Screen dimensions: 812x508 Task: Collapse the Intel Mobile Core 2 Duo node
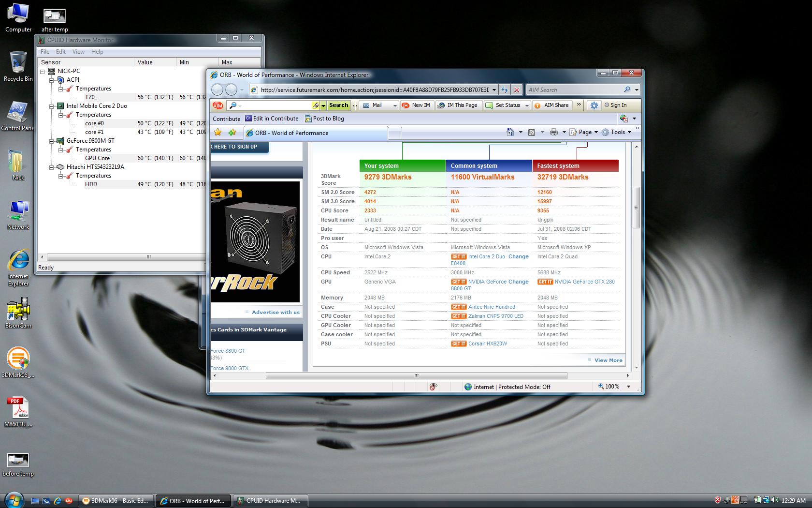pos(52,106)
